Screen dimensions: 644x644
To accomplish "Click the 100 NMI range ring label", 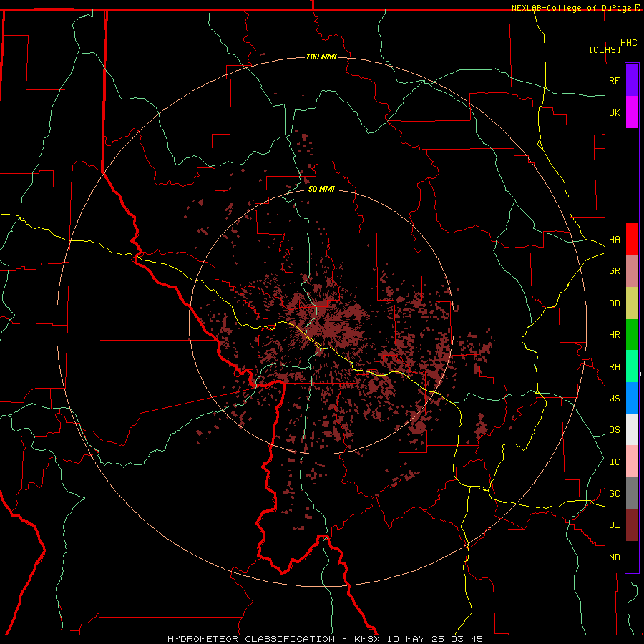I will coord(321,57).
